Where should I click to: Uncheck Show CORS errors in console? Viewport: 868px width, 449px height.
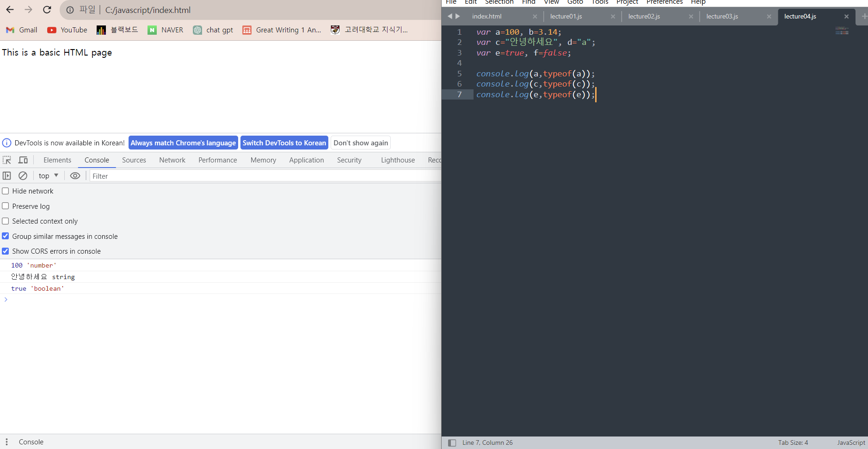[6, 251]
